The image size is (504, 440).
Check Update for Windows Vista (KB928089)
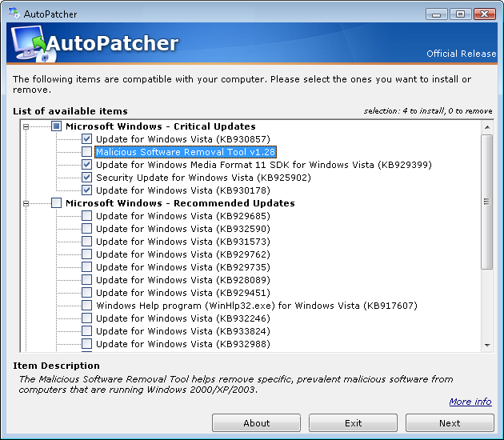pos(86,280)
